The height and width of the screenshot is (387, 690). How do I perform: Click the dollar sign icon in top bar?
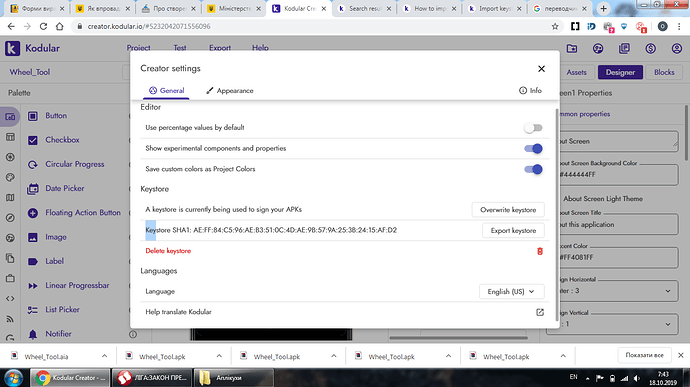[650, 48]
